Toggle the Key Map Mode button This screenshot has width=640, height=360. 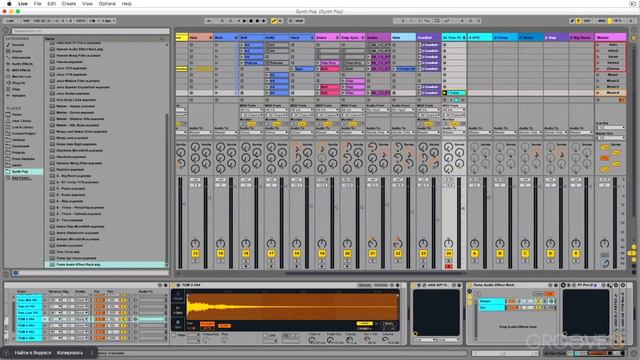tap(587, 20)
